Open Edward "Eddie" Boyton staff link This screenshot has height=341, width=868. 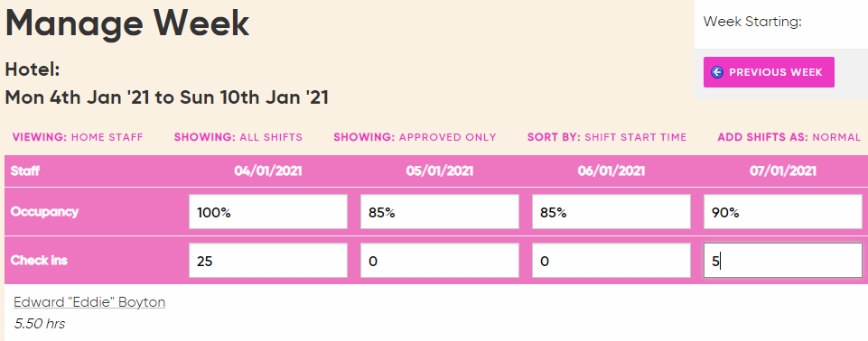89,302
